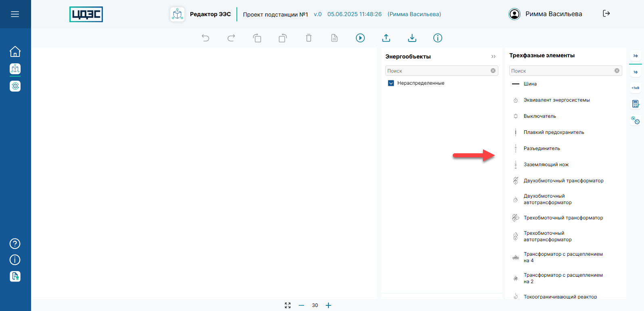This screenshot has width=644, height=311.
Task: Open the help question mark icon
Action: (15, 244)
